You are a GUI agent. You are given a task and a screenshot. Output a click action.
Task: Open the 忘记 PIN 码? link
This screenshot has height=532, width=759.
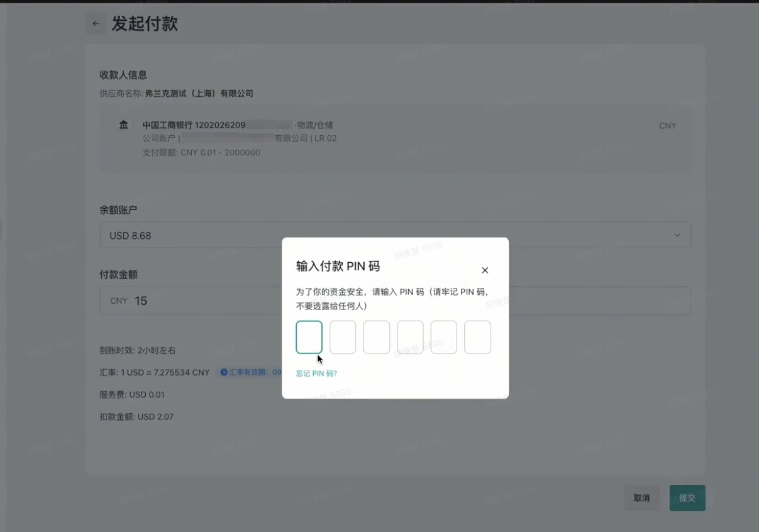click(316, 374)
